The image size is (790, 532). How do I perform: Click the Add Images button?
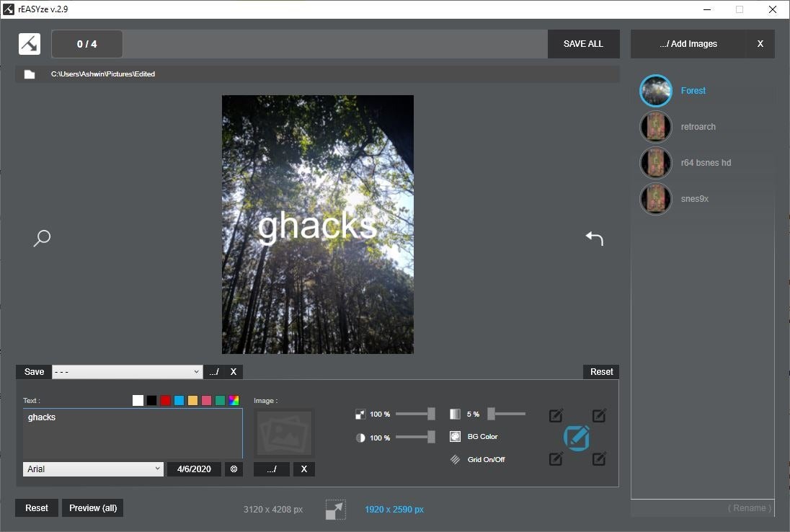688,44
